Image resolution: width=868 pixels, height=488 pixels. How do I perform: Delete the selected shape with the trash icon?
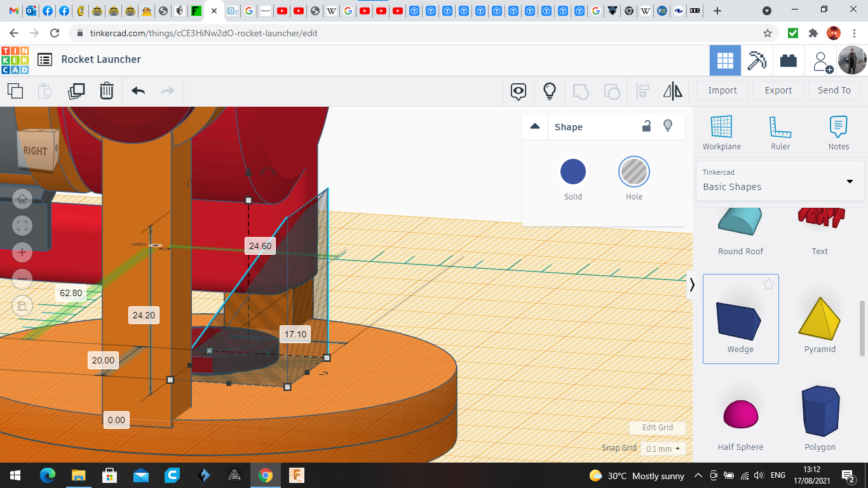(107, 91)
